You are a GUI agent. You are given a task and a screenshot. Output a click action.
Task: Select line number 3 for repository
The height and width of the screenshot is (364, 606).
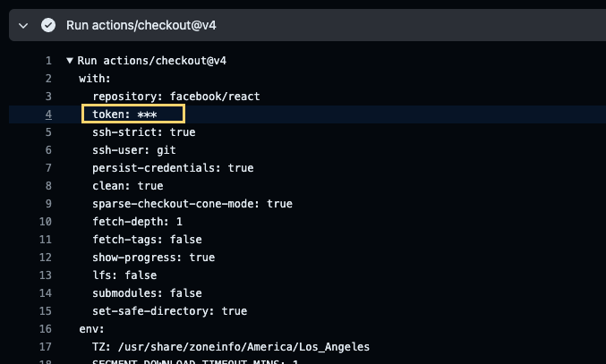pos(48,96)
